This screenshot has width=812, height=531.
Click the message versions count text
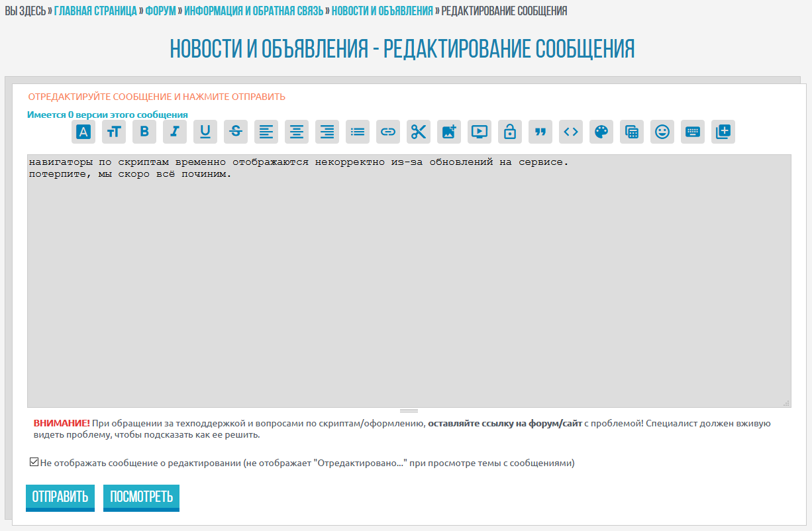click(x=107, y=115)
